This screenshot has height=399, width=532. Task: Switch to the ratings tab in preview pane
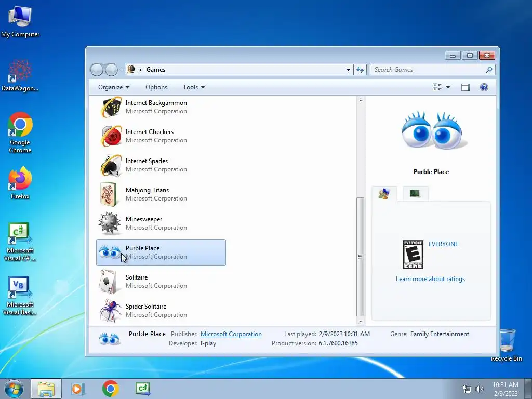point(384,194)
